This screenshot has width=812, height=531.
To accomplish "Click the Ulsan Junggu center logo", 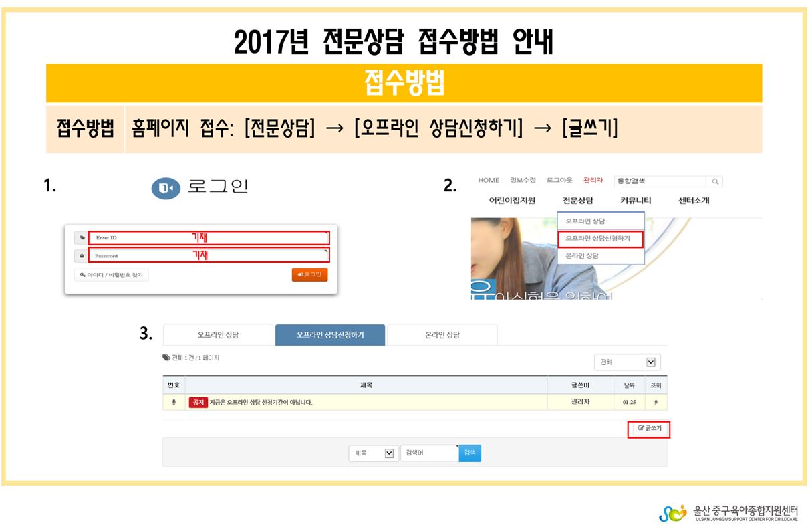I will point(671,514).
